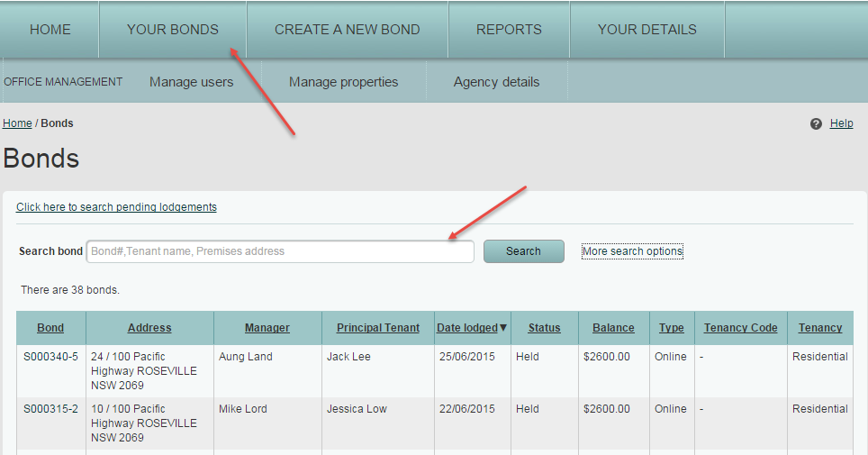Open YOUR DETAILS tab
Screen dimensions: 868x455
pos(647,30)
